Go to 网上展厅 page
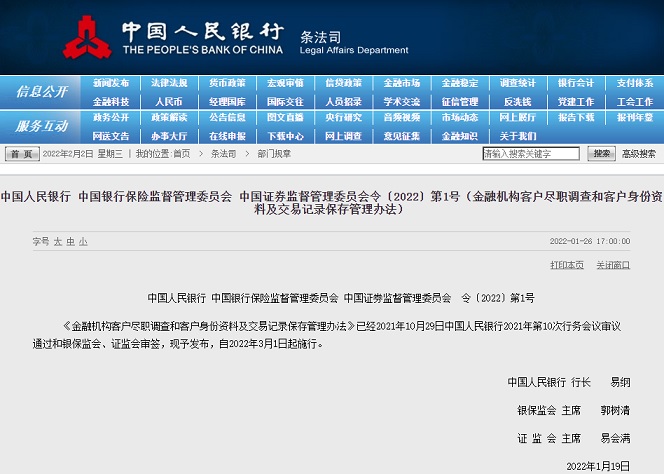Screen dimensions: 664x474 pyautogui.click(x=518, y=117)
